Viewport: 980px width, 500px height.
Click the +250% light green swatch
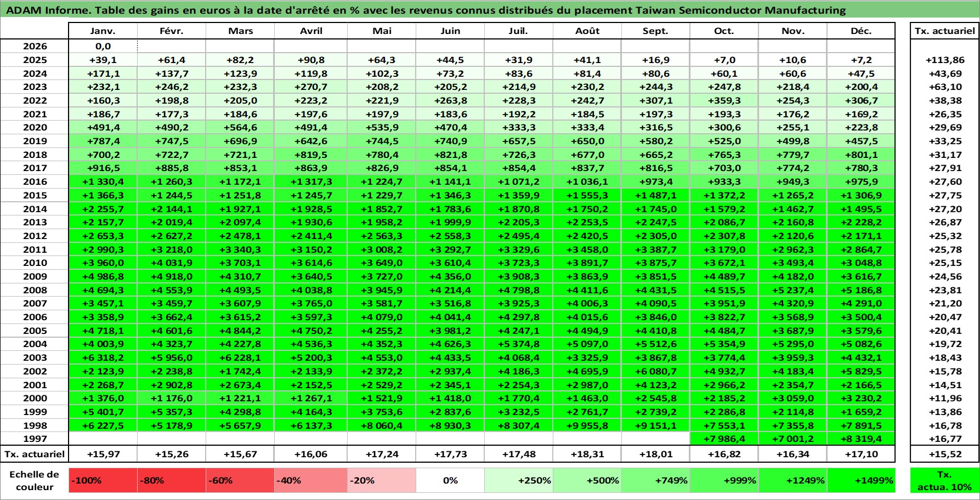(519, 480)
